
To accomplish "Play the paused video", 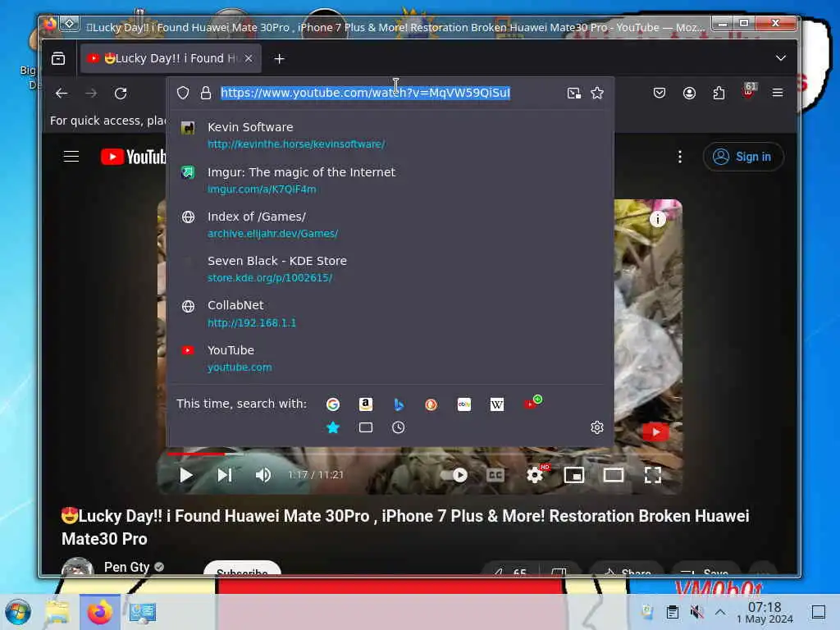I will 186,475.
